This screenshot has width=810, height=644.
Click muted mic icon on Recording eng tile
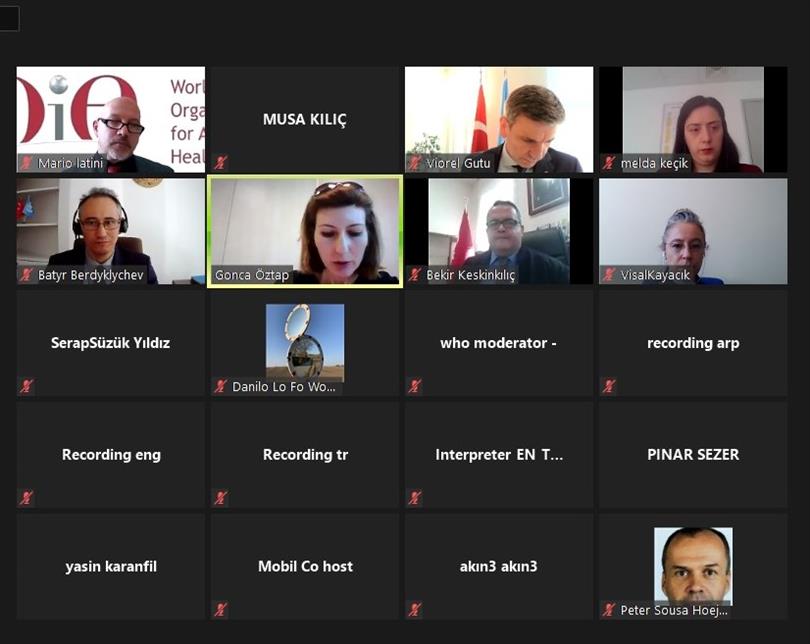click(26, 497)
